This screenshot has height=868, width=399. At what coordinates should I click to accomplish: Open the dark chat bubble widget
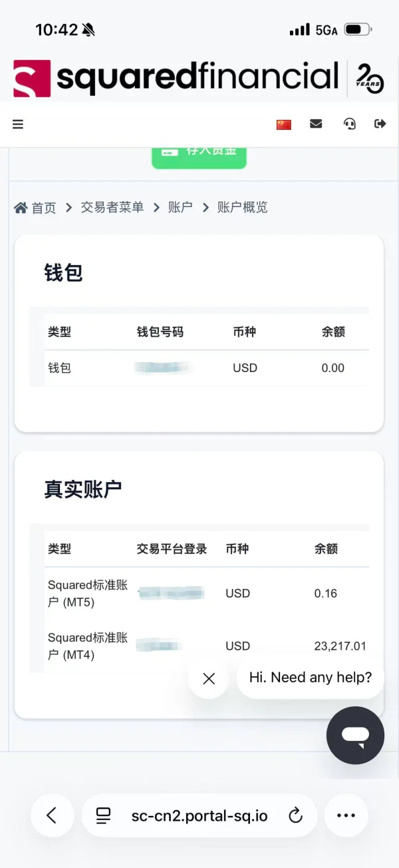coord(355,735)
